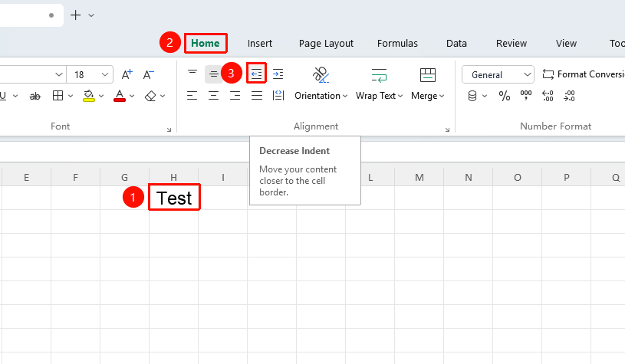The height and width of the screenshot is (364, 625).
Task: Add a new document tab
Action: click(x=75, y=15)
